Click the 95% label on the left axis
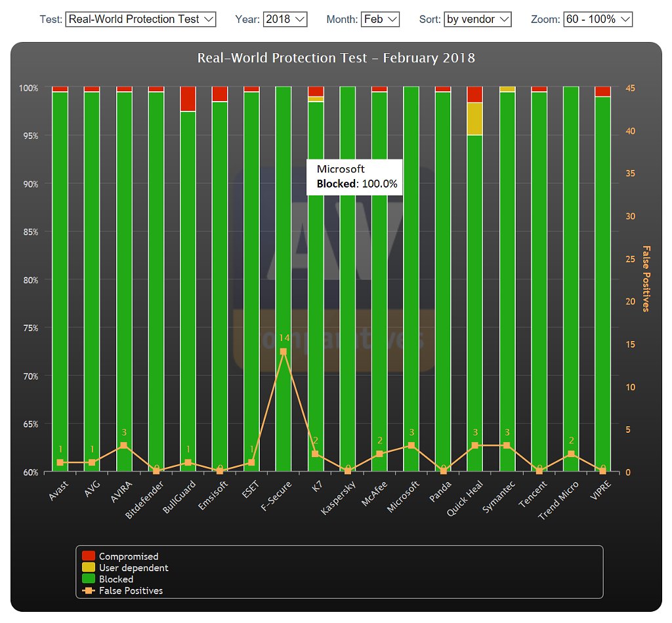The width and height of the screenshot is (672, 623). tap(31, 136)
